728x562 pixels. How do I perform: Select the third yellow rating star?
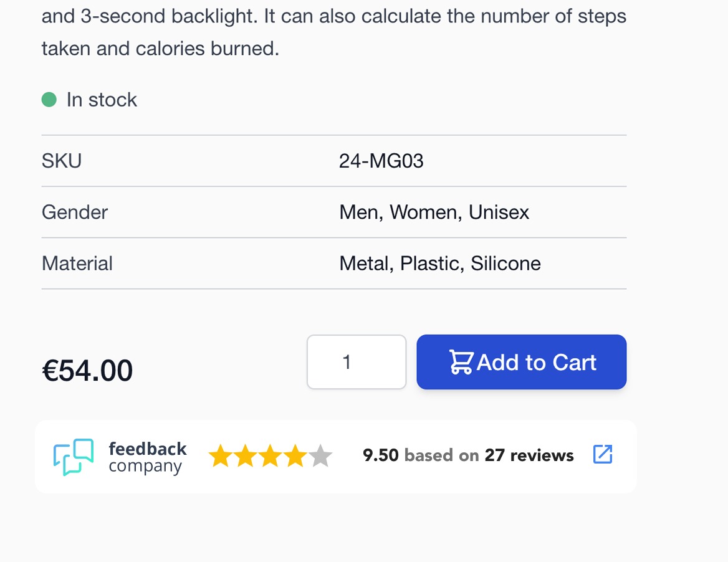[271, 456]
